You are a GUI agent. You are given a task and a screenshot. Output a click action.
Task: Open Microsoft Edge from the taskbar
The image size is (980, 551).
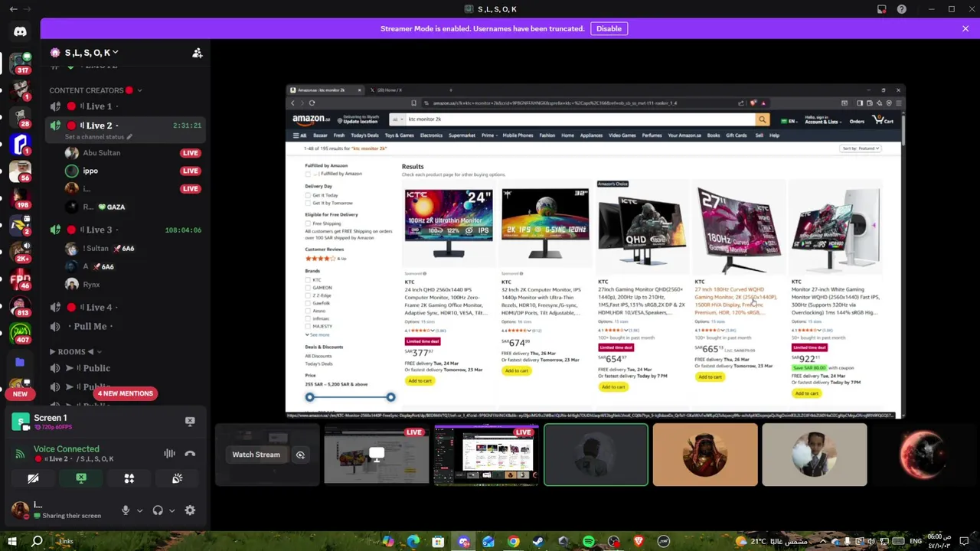click(413, 542)
